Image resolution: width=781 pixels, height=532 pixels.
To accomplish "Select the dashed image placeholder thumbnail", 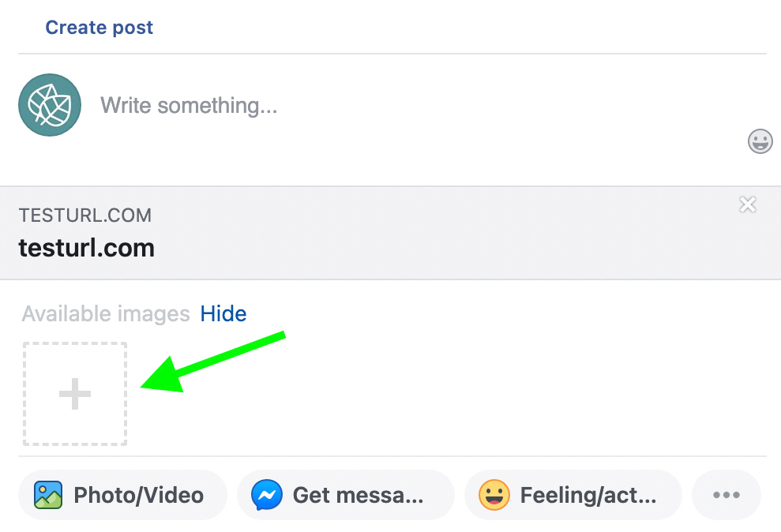I will 74,393.
